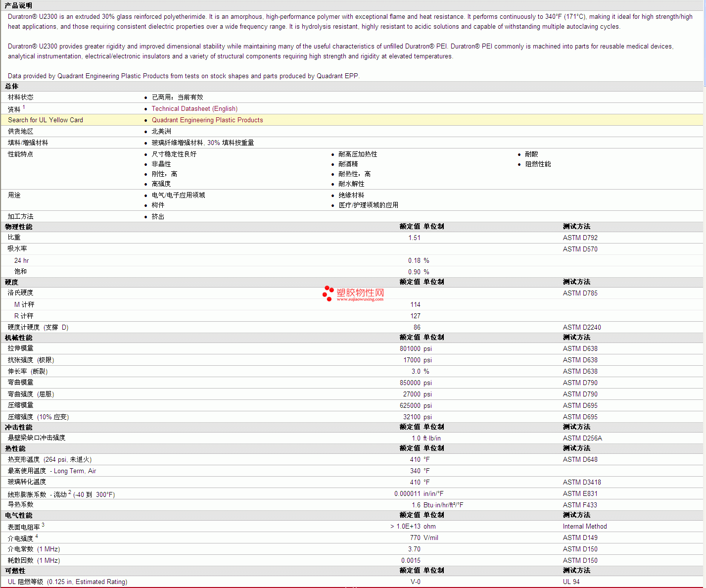Click the "Search for UL Yellow Card" label

(x=46, y=120)
